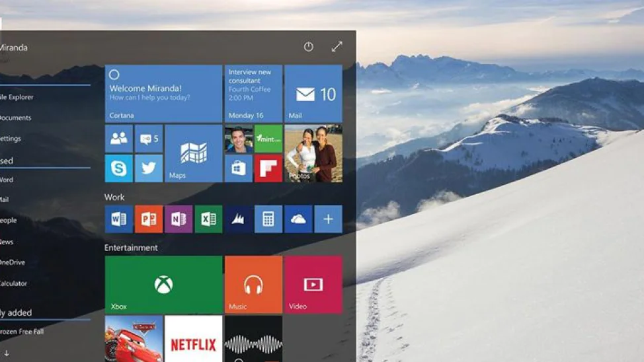Click the down arrow for all apps
The width and height of the screenshot is (644, 362).
7,353
